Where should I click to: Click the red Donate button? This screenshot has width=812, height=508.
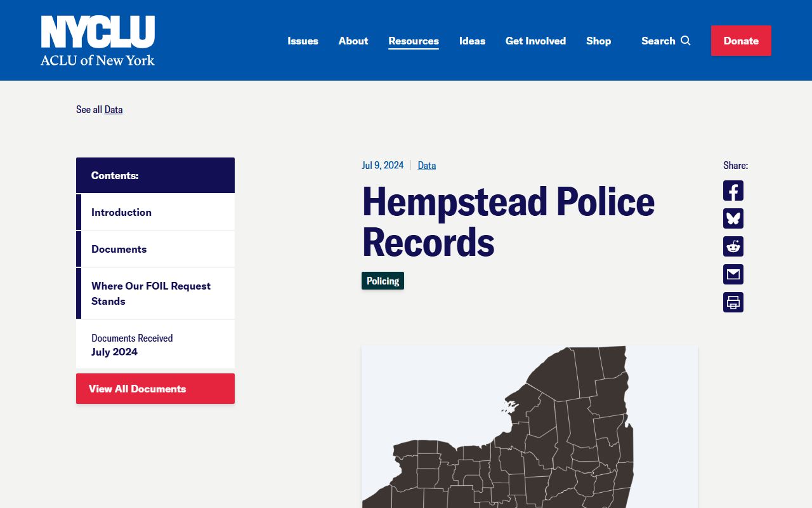click(x=741, y=41)
